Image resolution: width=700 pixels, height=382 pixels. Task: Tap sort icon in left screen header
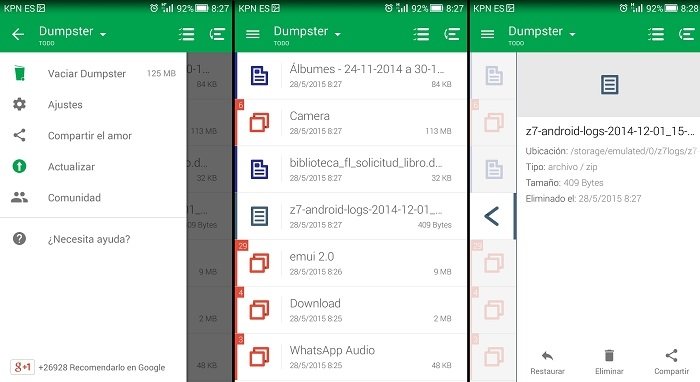click(217, 34)
